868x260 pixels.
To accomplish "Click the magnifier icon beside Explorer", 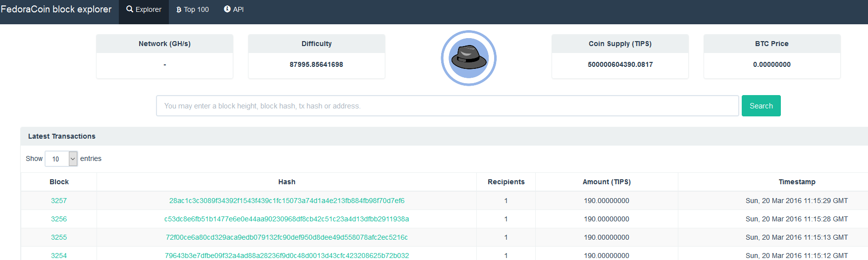I will pyautogui.click(x=130, y=9).
